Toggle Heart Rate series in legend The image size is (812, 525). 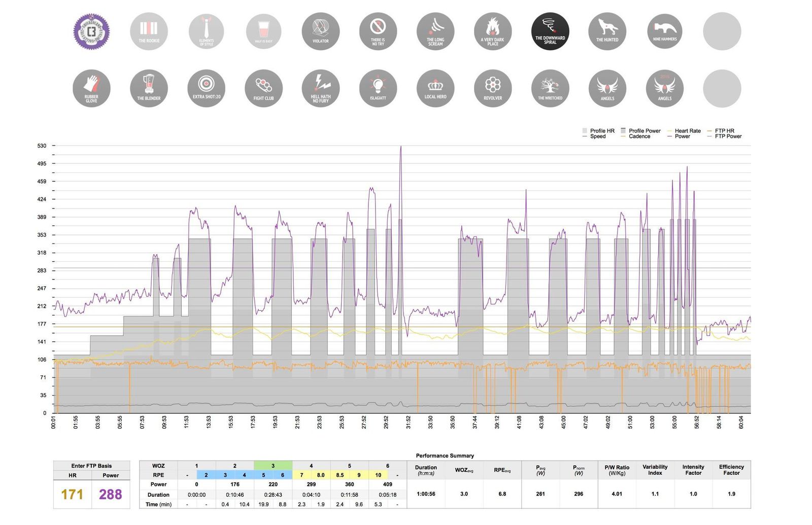(x=687, y=131)
